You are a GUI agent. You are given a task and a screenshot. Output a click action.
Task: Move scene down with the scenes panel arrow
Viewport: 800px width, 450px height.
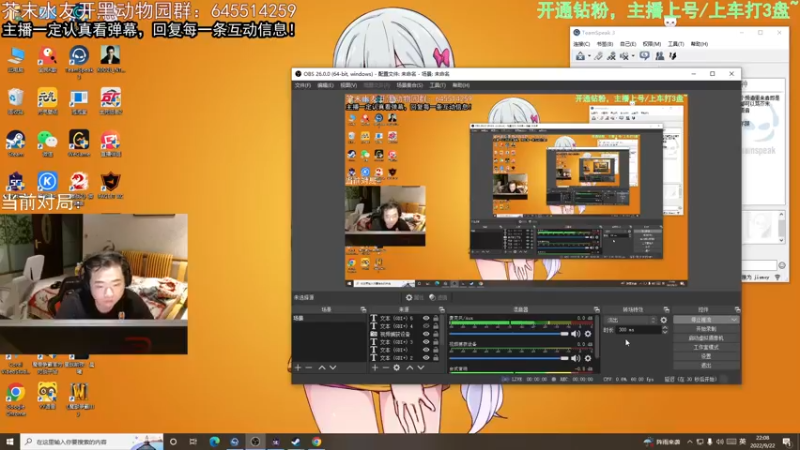pyautogui.click(x=333, y=368)
